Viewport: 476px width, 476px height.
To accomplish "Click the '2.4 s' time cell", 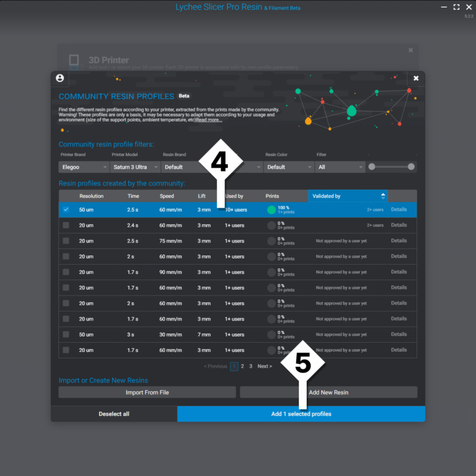I will pyautogui.click(x=133, y=225).
